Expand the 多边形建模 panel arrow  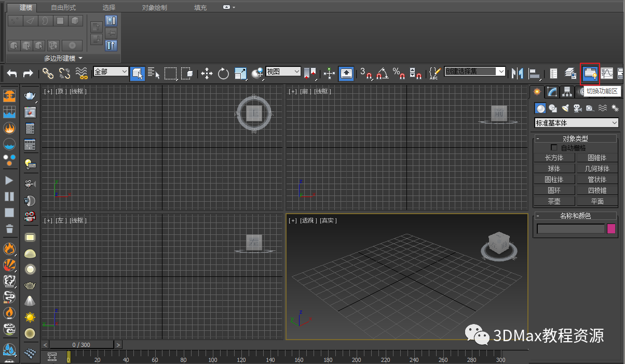(80, 58)
